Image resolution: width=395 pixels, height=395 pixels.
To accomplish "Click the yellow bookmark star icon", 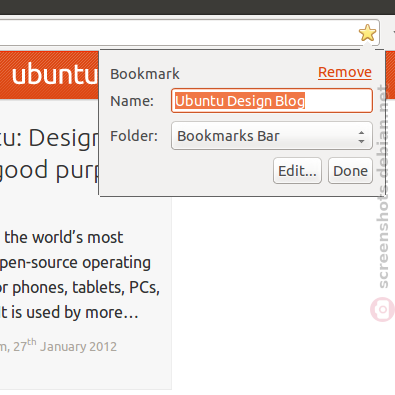I will click(367, 33).
